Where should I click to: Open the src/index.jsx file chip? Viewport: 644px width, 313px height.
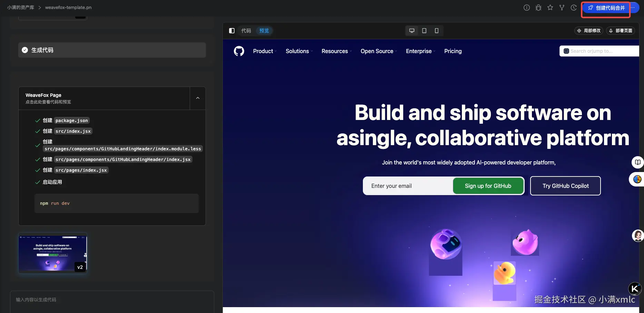point(73,131)
